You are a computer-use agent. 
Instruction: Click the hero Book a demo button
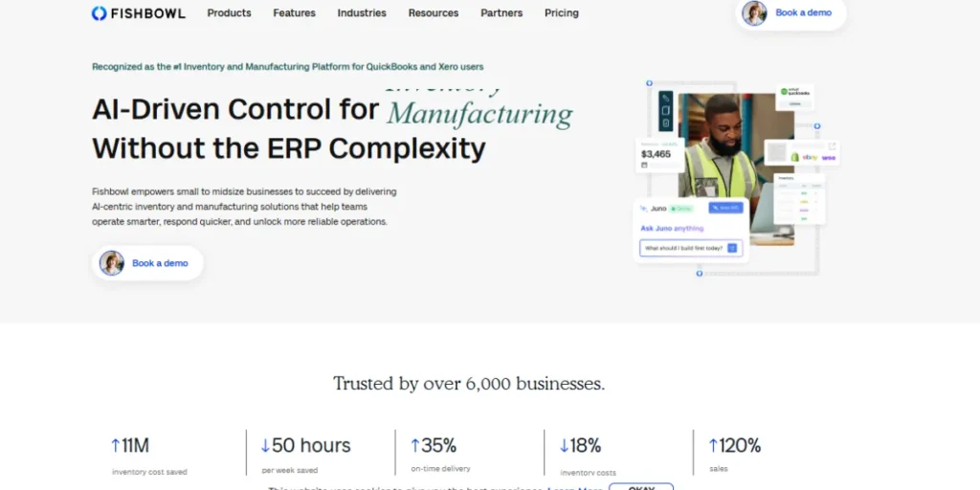click(159, 263)
